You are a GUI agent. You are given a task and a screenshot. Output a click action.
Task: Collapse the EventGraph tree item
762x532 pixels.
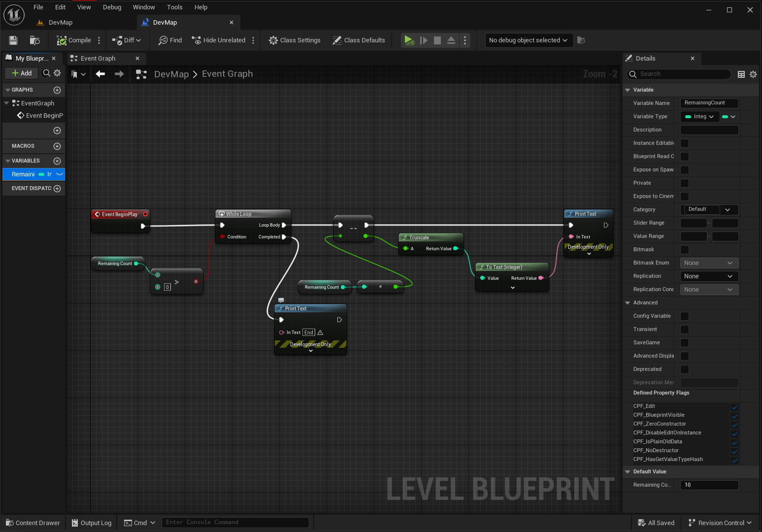7,103
